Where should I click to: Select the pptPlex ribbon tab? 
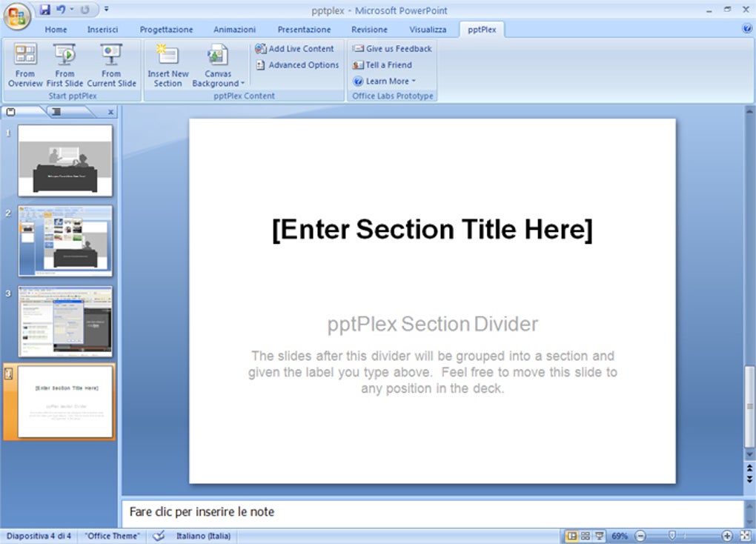[x=482, y=30]
